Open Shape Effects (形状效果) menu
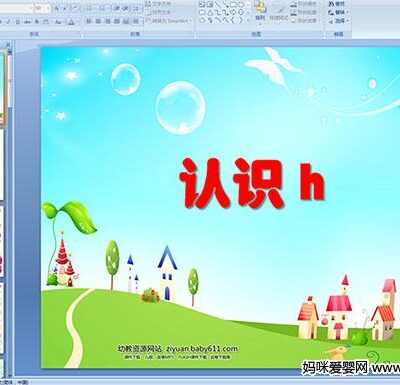400x385 pixels. 303,20
